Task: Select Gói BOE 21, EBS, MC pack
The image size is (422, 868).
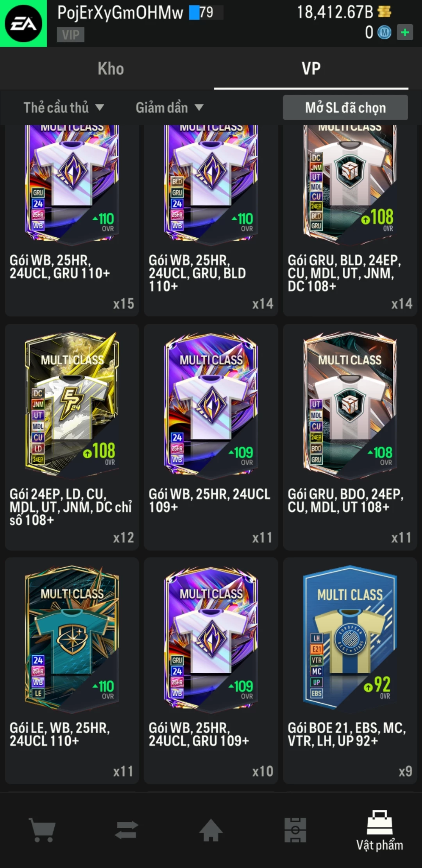Action: 350,671
